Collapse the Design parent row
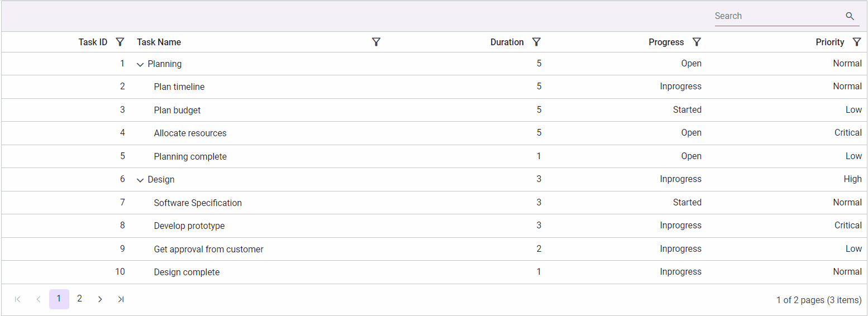 point(140,180)
